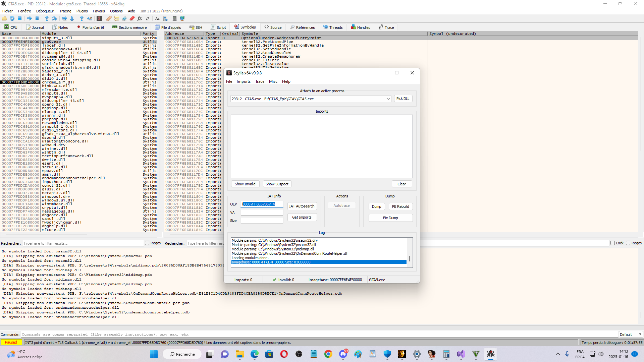Click Show Suspect button

click(277, 184)
